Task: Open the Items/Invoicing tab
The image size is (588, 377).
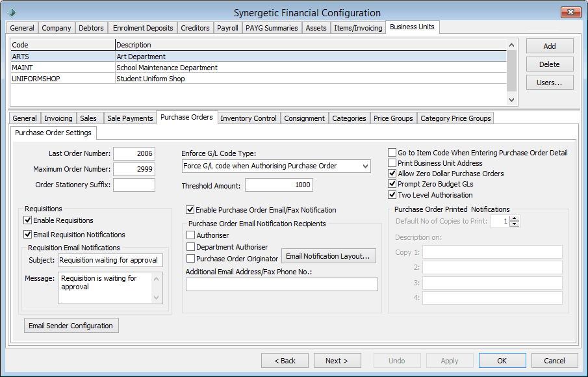Action: click(358, 28)
